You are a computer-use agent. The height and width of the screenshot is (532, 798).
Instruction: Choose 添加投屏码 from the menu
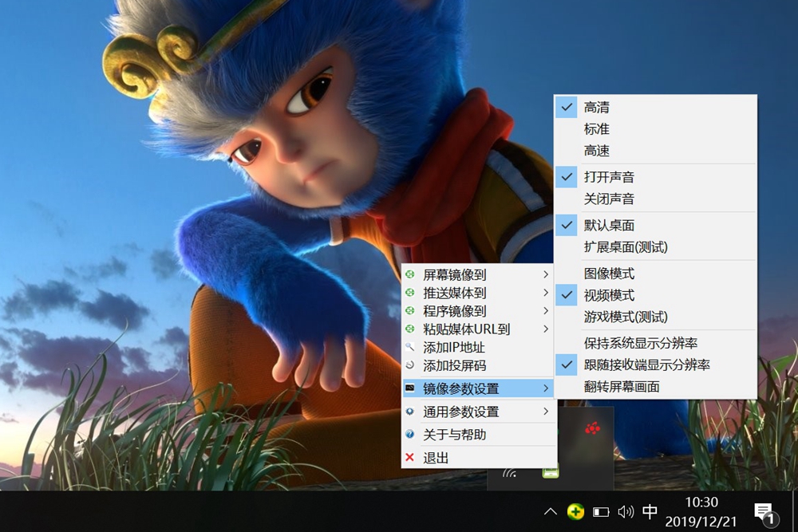[480, 365]
